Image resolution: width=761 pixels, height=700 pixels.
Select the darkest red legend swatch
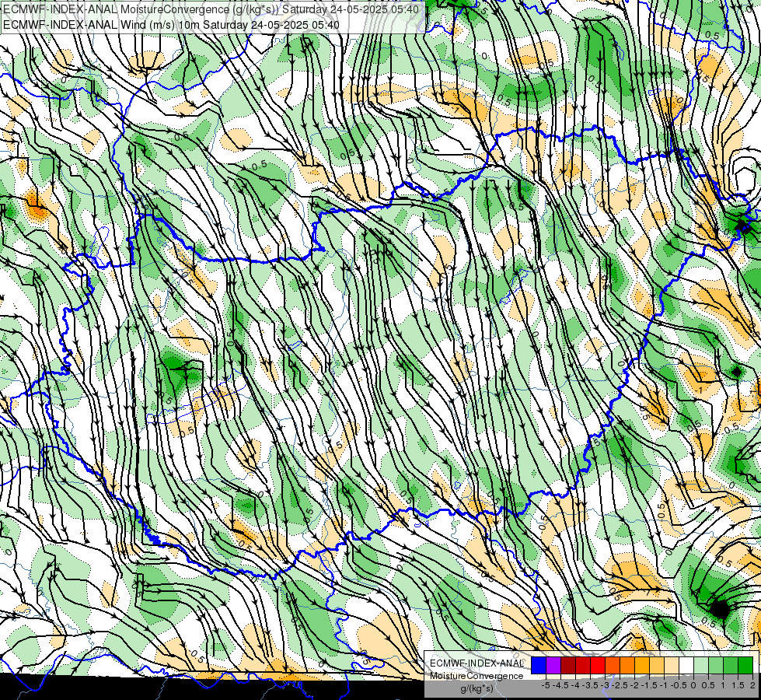[568, 665]
